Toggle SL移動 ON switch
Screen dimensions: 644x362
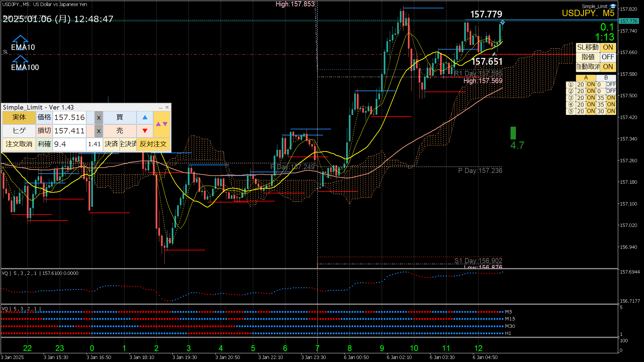point(608,47)
